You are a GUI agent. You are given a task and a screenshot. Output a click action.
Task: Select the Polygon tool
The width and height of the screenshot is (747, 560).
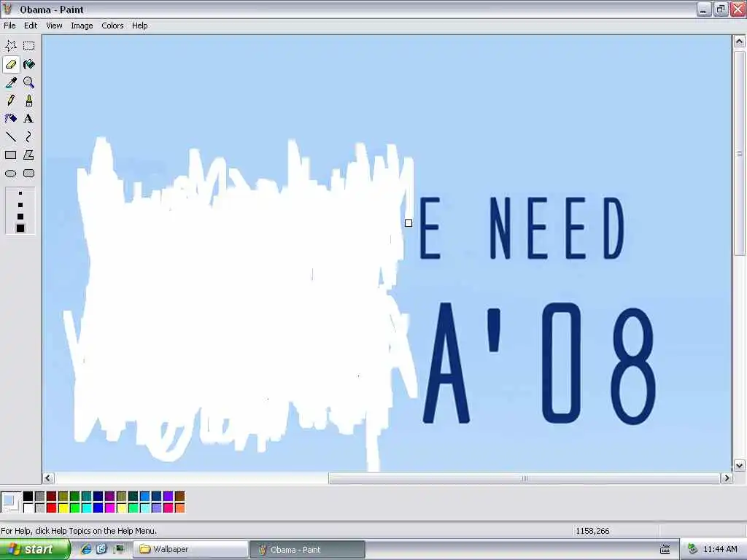[x=28, y=155]
